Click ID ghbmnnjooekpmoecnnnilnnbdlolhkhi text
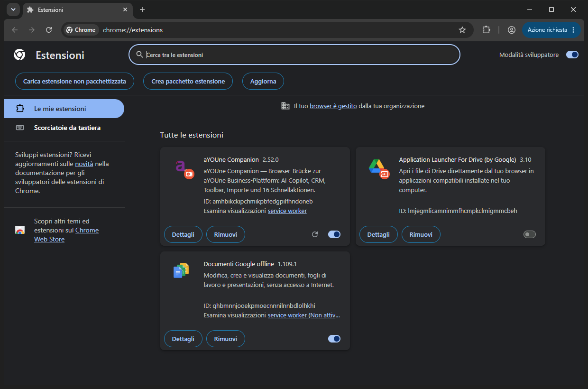The height and width of the screenshot is (389, 588). coord(259,306)
